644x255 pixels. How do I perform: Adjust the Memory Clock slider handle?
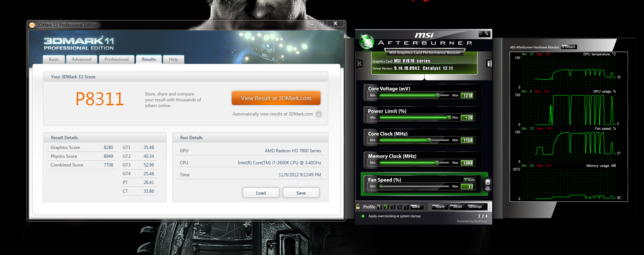437,162
